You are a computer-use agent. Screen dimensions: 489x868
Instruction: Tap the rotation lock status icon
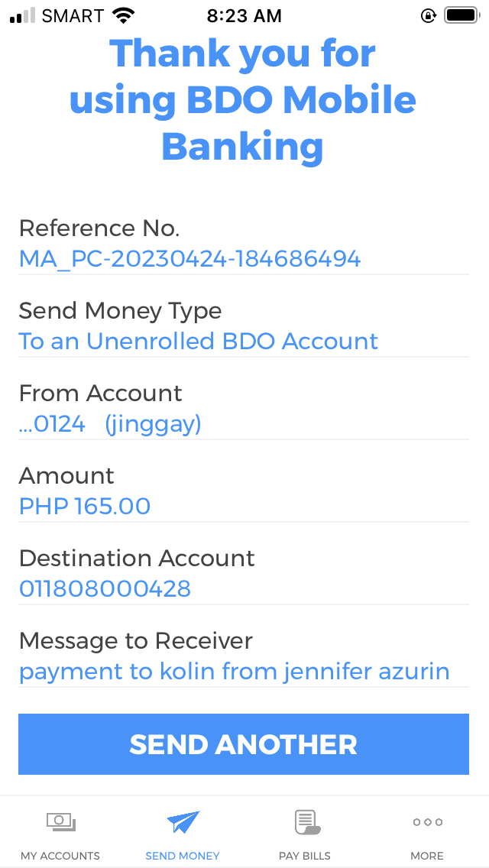tap(428, 15)
